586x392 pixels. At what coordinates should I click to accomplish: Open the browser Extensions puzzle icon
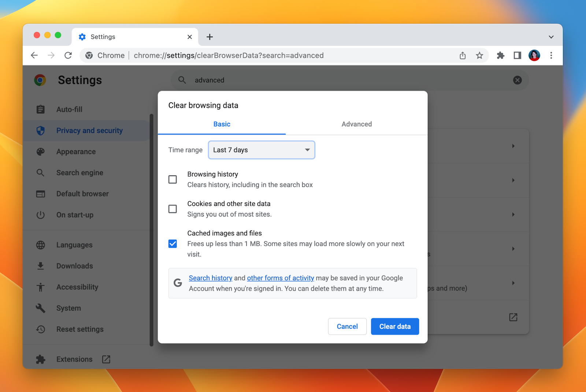pos(41,359)
